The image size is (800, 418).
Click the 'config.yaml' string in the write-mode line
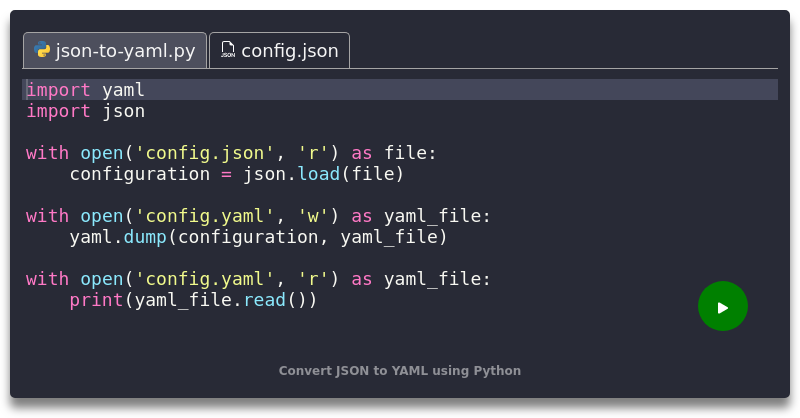point(206,216)
